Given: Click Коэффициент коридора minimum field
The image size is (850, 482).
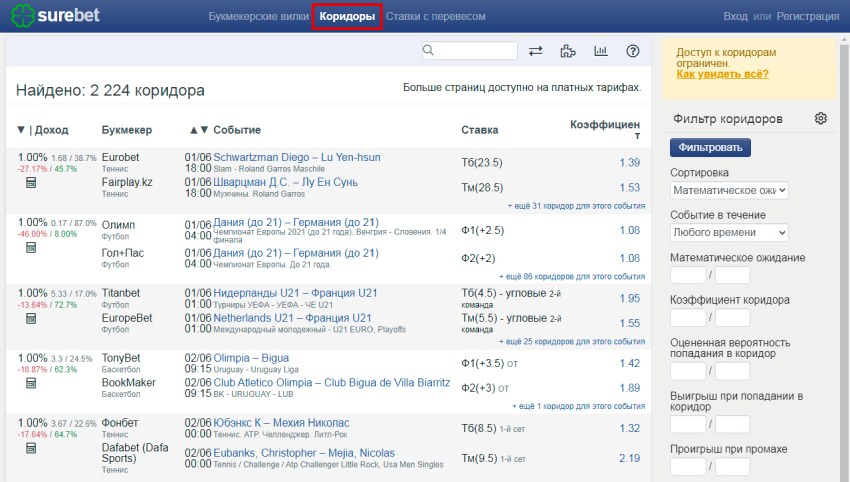Looking at the screenshot, I should 688,317.
